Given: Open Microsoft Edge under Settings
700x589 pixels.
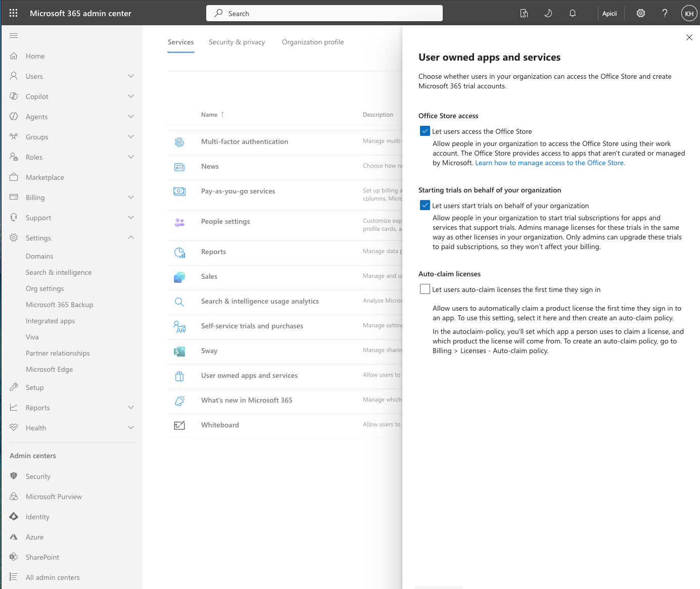Looking at the screenshot, I should point(49,369).
